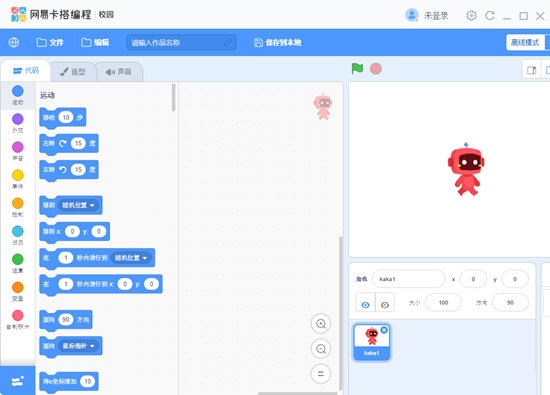Image resolution: width=550 pixels, height=395 pixels.
Task: Click 保存到本地 save button
Action: click(277, 42)
